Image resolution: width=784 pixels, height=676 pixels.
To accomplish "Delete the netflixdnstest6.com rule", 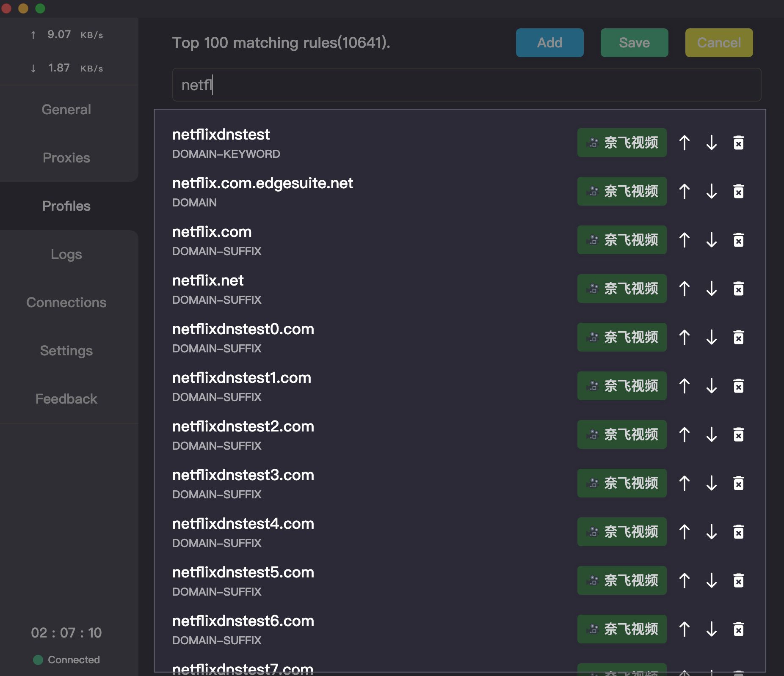I will point(739,629).
